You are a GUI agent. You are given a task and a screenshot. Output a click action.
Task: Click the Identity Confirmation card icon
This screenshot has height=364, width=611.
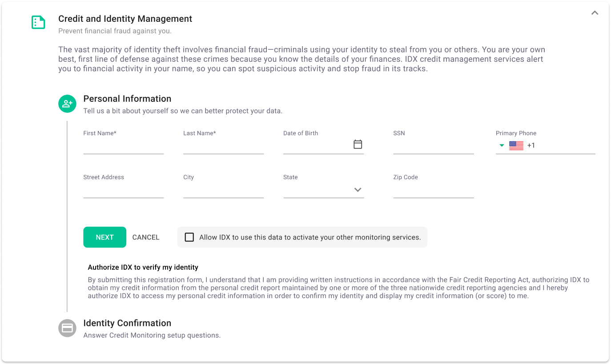pos(67,328)
